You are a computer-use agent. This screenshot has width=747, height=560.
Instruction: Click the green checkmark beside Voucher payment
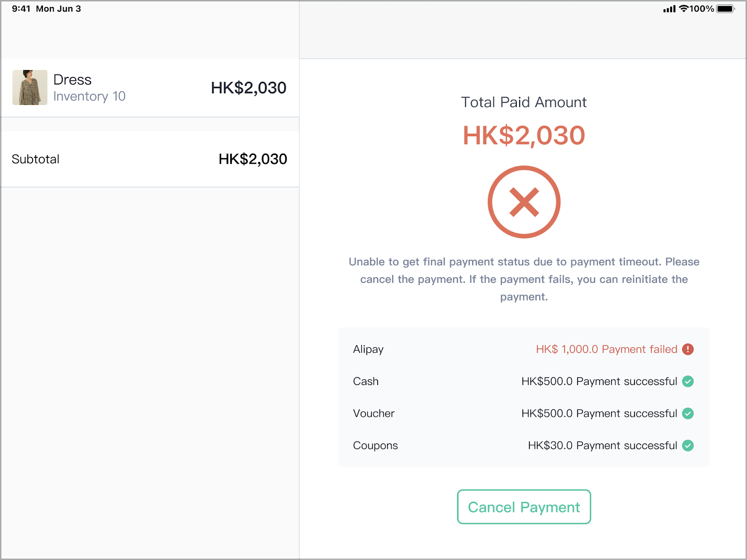(x=688, y=413)
